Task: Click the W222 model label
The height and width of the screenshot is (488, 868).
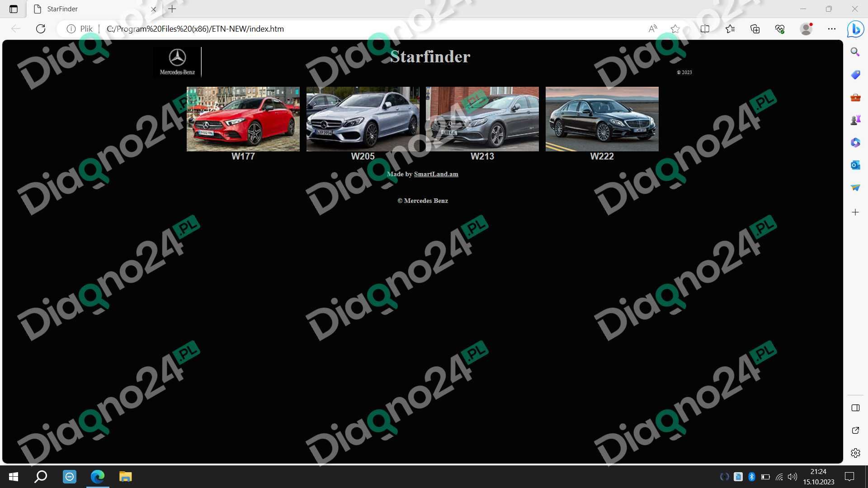Action: tap(602, 156)
